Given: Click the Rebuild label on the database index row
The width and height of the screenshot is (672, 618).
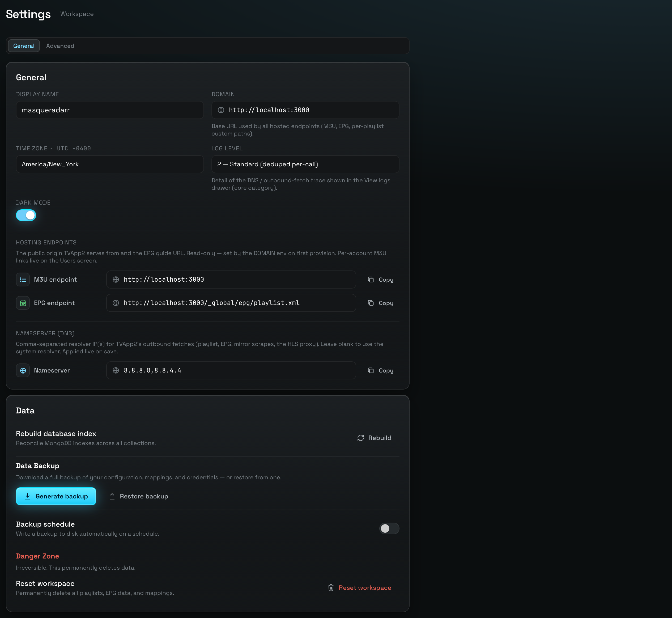Looking at the screenshot, I should coord(380,438).
